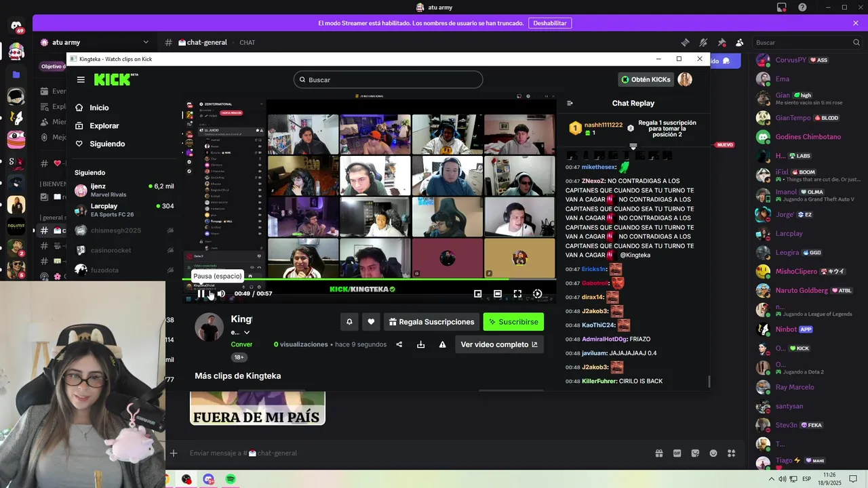Viewport: 868px width, 488px height.
Task: Open the emoji picker
Action: pyautogui.click(x=713, y=453)
